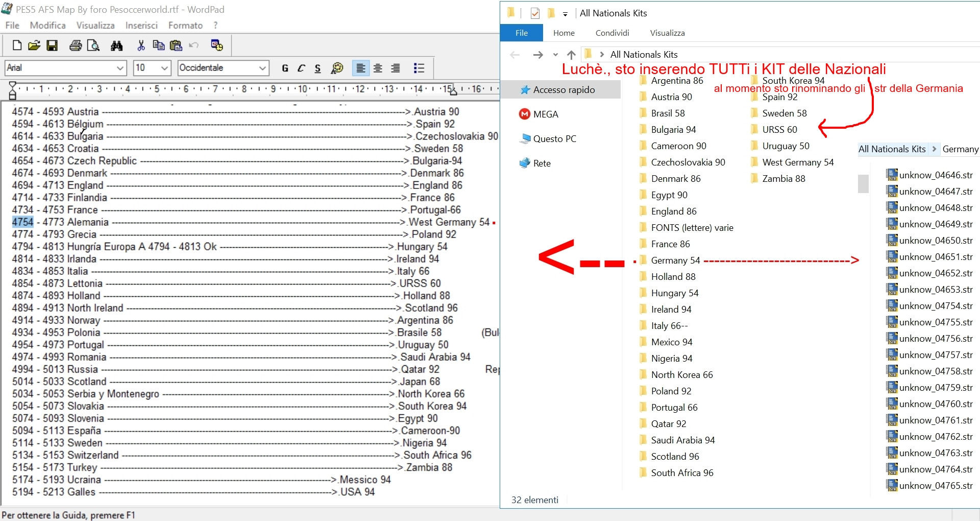Open the Arial font name dropdown

click(120, 68)
